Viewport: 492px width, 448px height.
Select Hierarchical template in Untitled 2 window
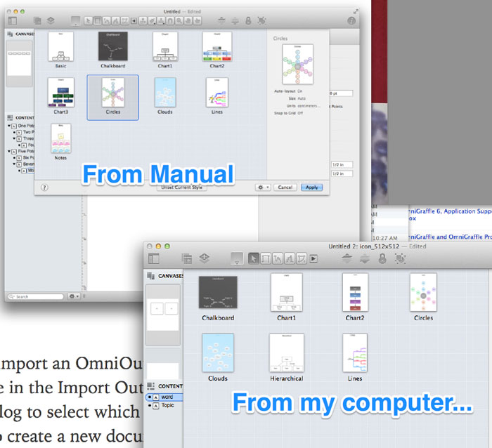(x=287, y=357)
